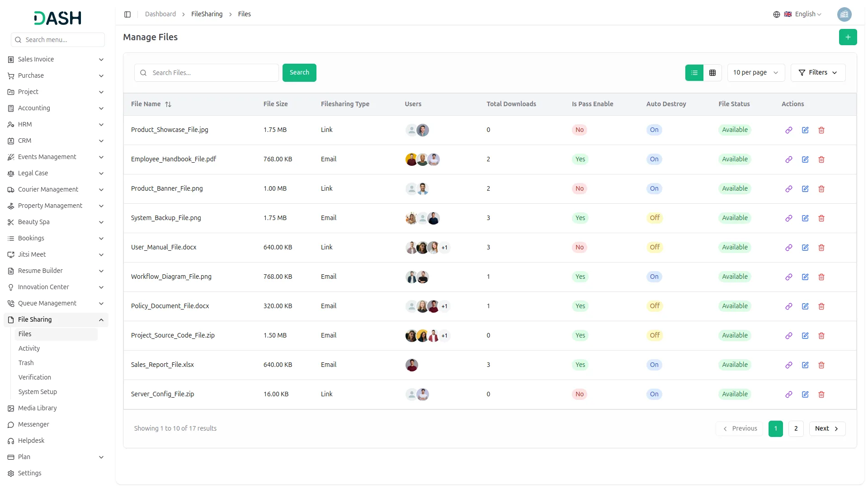Edit the Employee_Handbook_File.pdf entry
Image resolution: width=868 pixels, height=488 pixels.
805,160
